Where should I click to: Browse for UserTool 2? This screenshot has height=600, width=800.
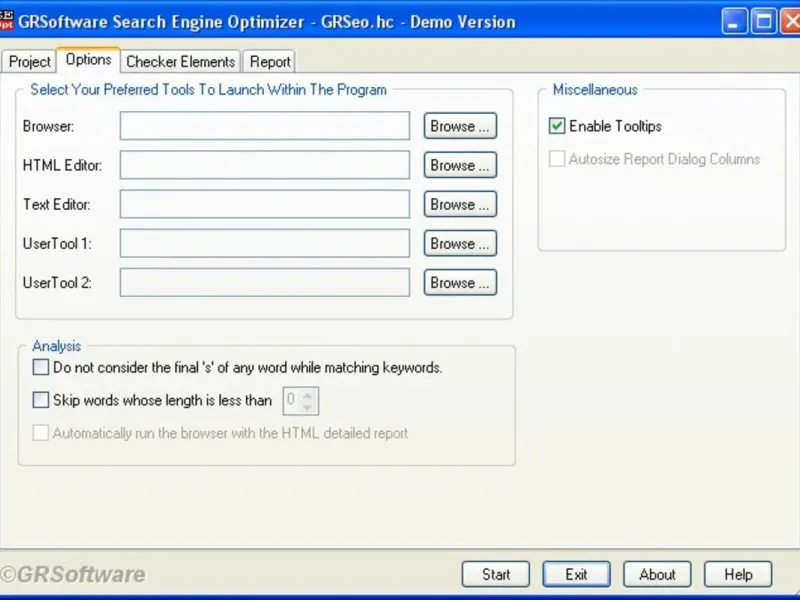click(x=460, y=283)
